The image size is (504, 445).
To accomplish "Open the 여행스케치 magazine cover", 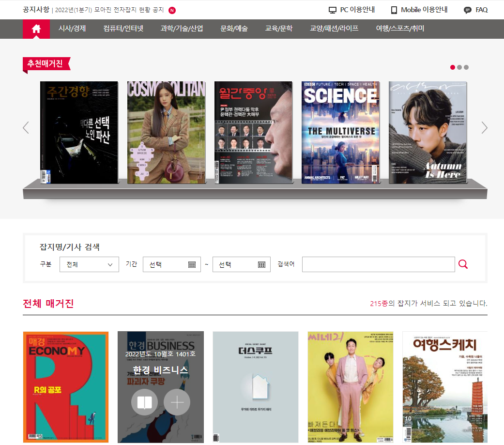I will [445, 387].
